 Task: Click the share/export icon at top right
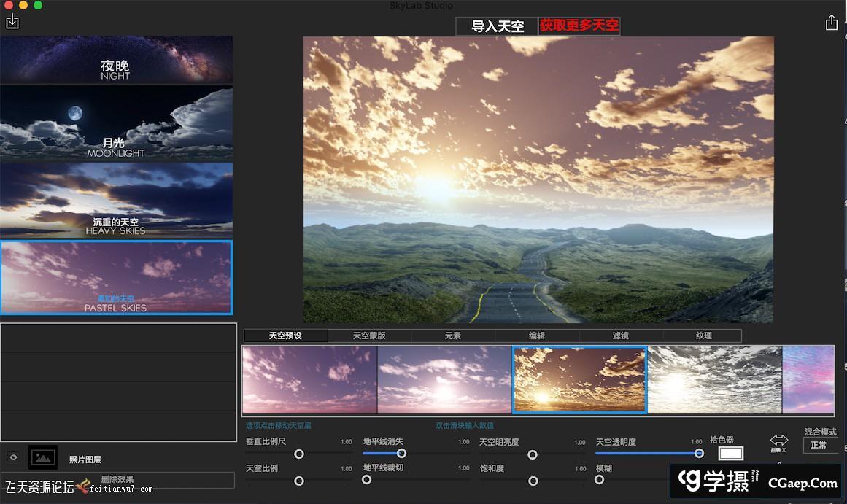[832, 23]
